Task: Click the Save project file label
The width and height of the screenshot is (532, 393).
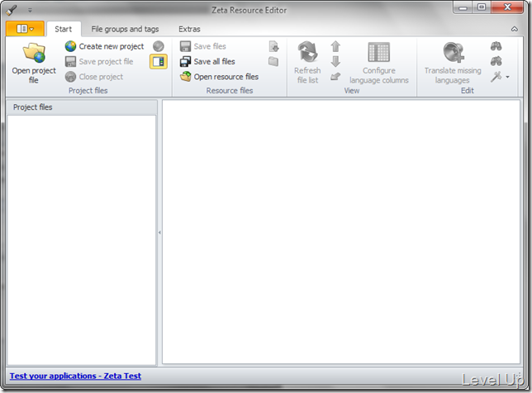Action: coord(106,62)
